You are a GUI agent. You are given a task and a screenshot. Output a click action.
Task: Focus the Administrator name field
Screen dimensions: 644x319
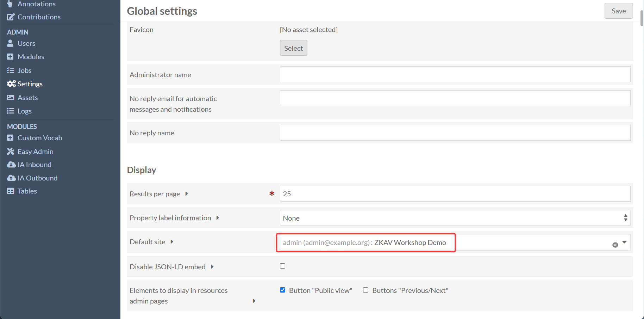[455, 74]
